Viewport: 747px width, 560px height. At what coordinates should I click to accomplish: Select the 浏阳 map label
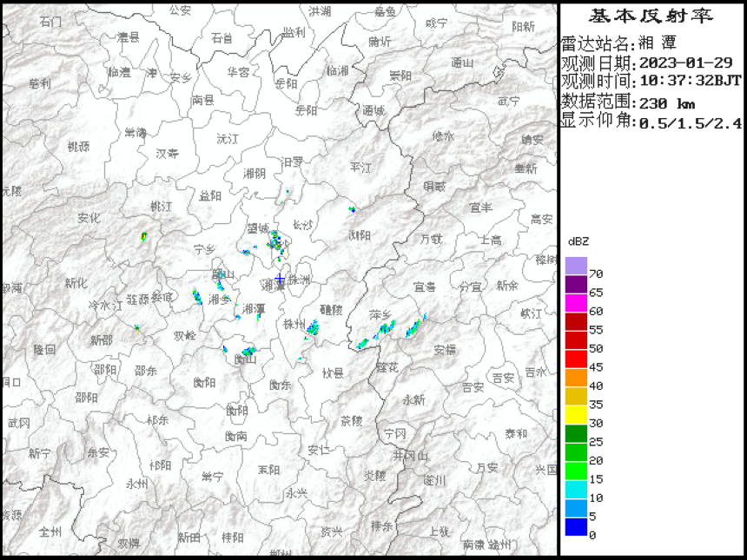pos(360,235)
